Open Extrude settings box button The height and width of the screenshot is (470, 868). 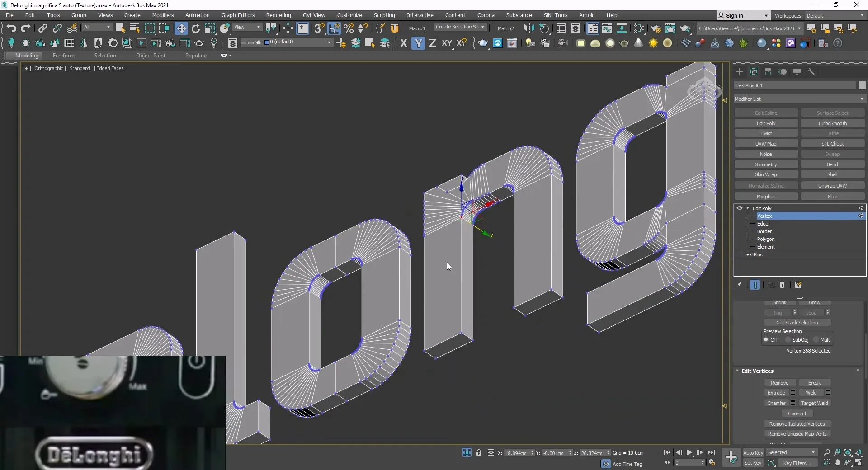793,393
